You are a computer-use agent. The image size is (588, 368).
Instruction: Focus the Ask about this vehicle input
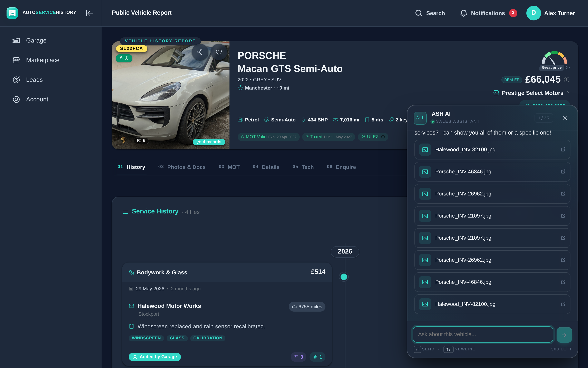(x=483, y=334)
